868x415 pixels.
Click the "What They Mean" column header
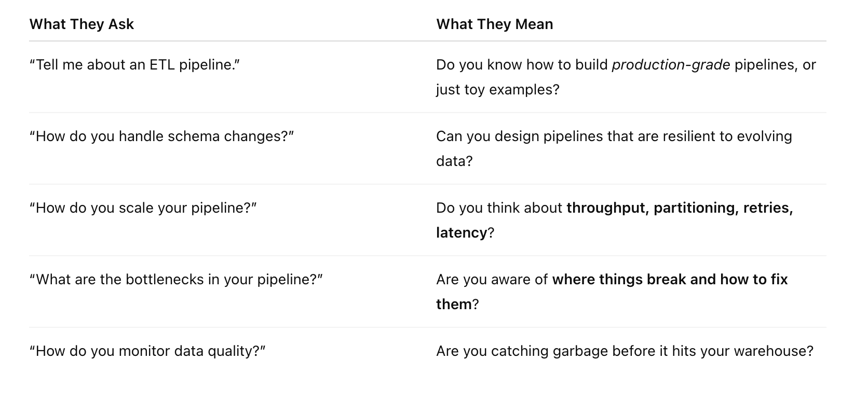(494, 24)
